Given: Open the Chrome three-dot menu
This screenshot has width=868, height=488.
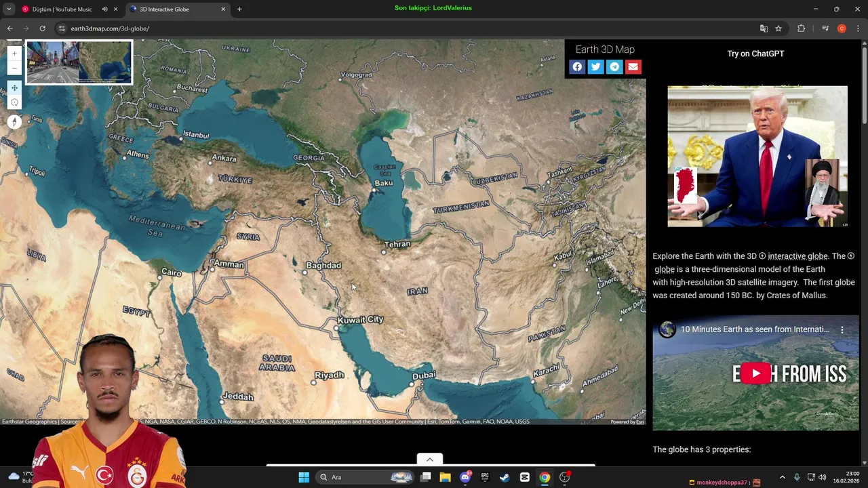Looking at the screenshot, I should coord(859,28).
